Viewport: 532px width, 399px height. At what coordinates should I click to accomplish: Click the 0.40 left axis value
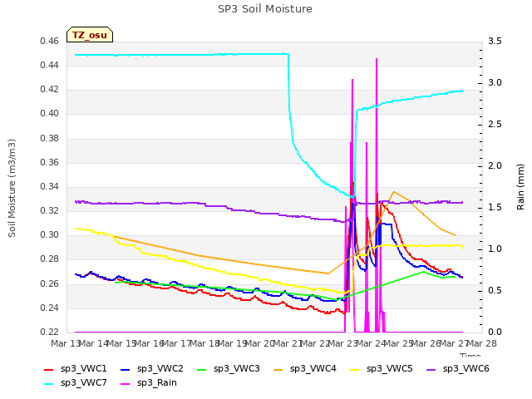pos(50,114)
